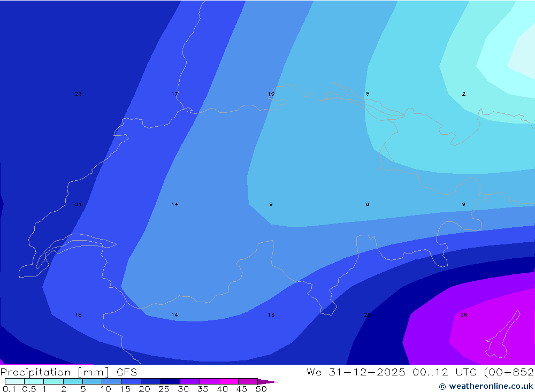Select the map grid value 18
Viewport: 535px width, 392px height.
click(x=78, y=314)
